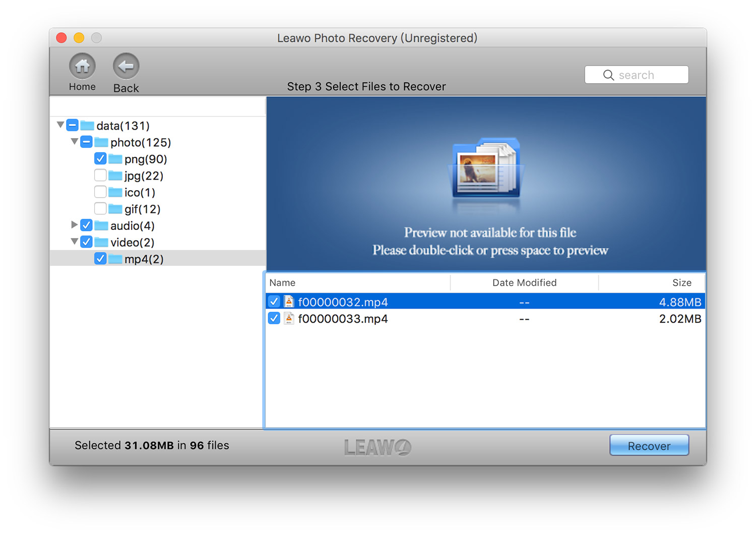Click the file icon next to f00000033.mp4
Viewport: 756px width, 536px height.
[x=289, y=319]
